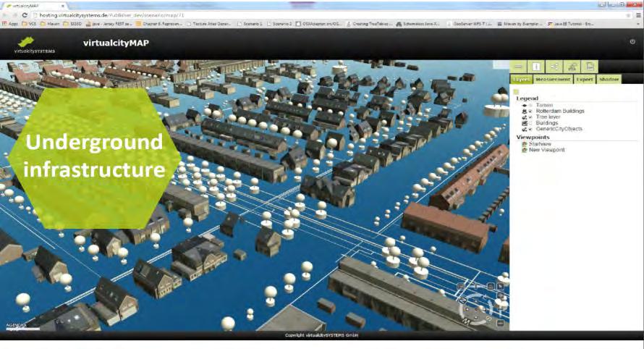Switch to the Layers tab

521,80
